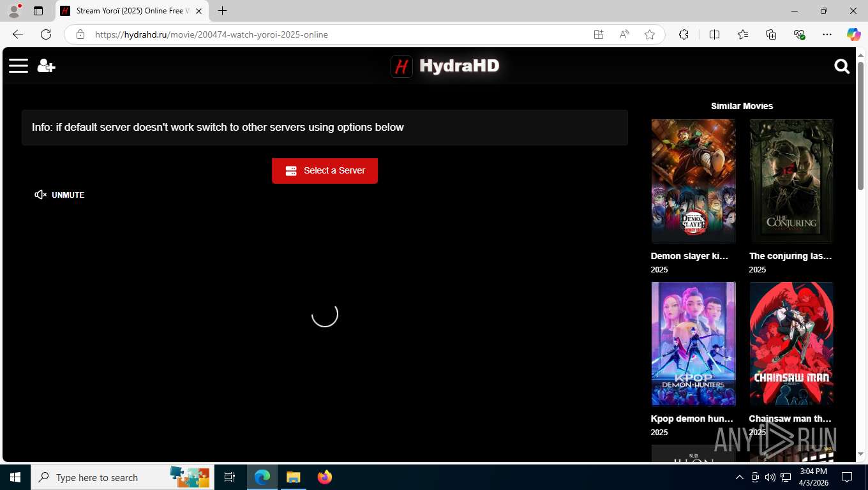This screenshot has height=490, width=868.
Task: Go back in the browser
Action: coord(18,34)
